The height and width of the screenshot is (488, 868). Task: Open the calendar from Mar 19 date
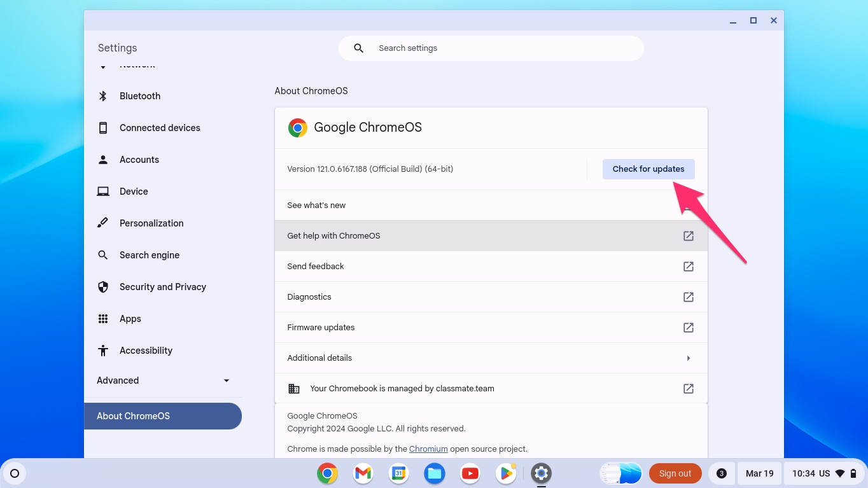click(x=760, y=473)
